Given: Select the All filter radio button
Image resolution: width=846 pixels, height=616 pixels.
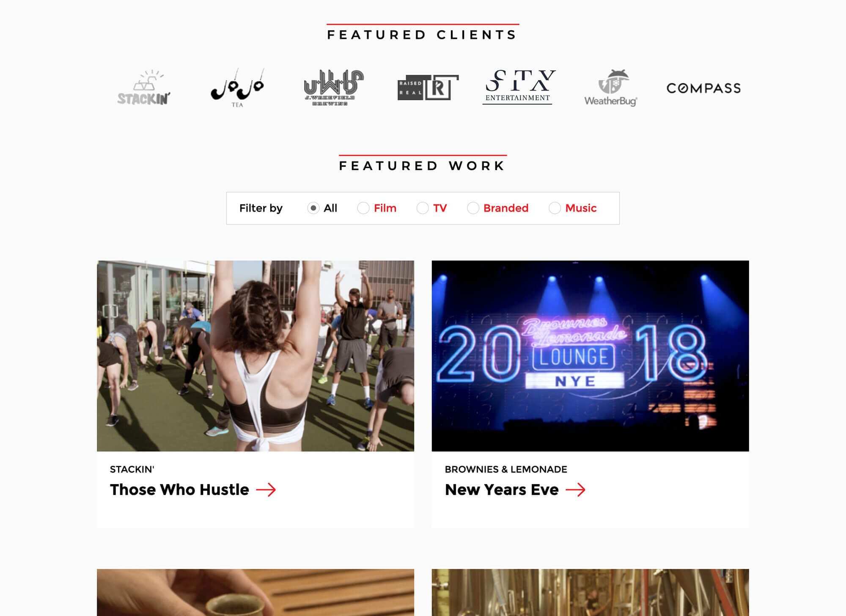Looking at the screenshot, I should click(313, 208).
